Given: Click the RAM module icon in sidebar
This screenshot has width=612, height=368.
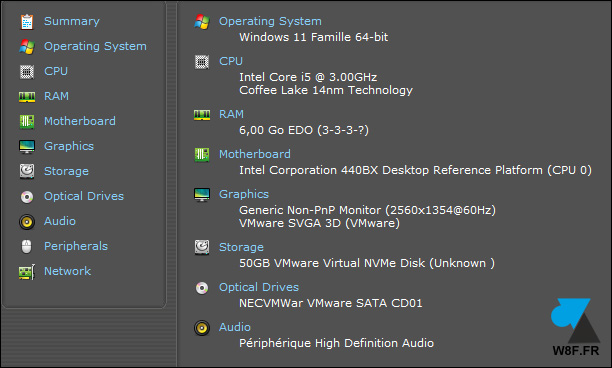Looking at the screenshot, I should [27, 96].
